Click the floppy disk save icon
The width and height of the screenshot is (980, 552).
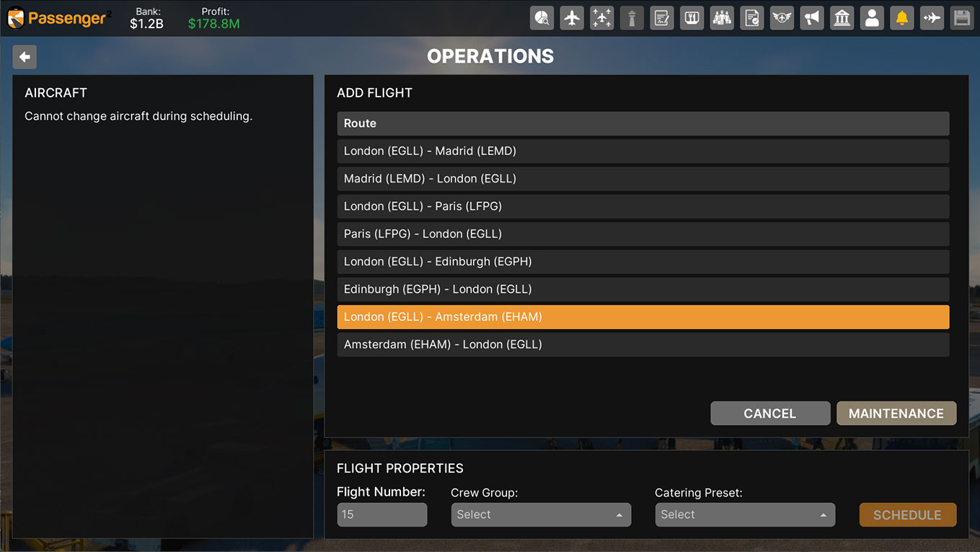point(961,18)
